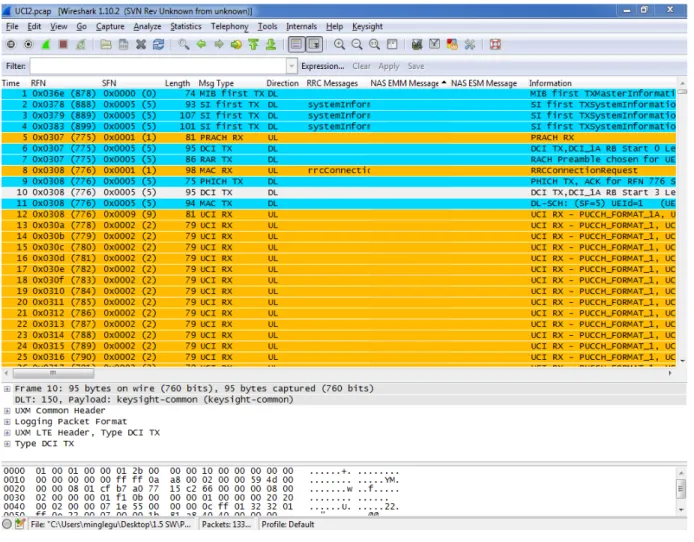694x542 pixels.
Task: Close this capture file (X icon)
Action: coord(141,45)
